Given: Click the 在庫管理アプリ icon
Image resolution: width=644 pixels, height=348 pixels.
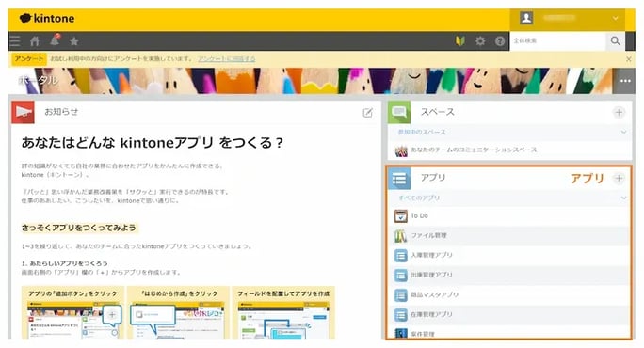Looking at the screenshot, I should [x=400, y=314].
